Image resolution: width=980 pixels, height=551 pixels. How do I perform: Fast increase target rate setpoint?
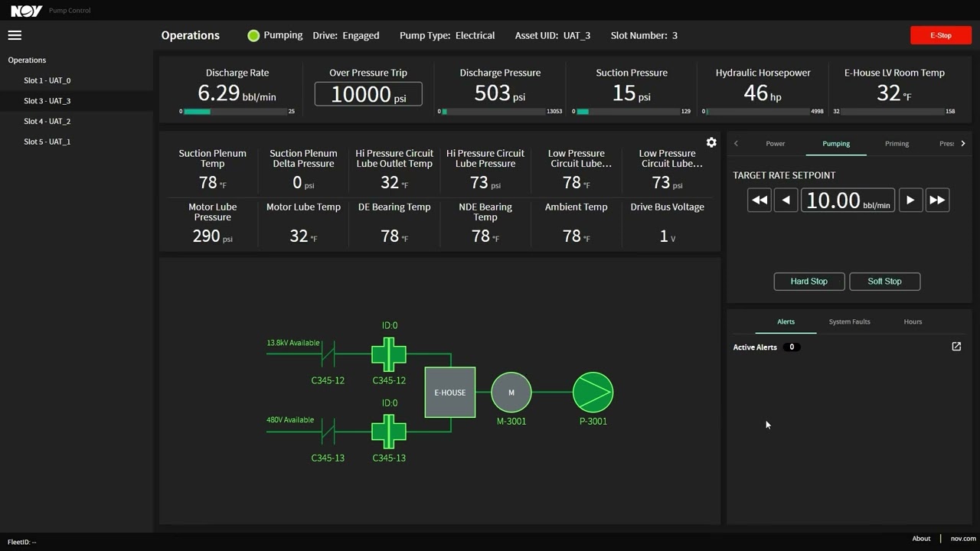click(x=937, y=200)
